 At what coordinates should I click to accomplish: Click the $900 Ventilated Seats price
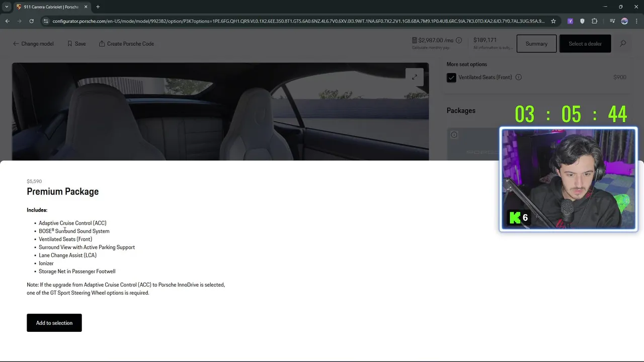point(620,77)
